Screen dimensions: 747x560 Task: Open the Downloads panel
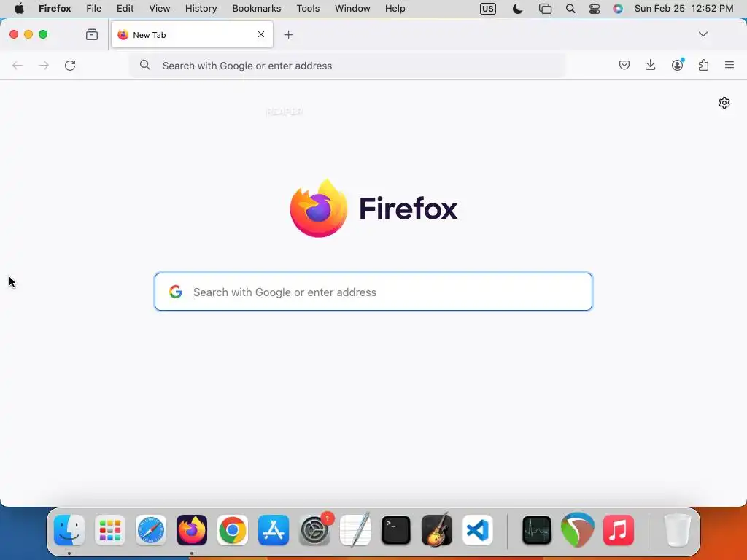tap(650, 65)
